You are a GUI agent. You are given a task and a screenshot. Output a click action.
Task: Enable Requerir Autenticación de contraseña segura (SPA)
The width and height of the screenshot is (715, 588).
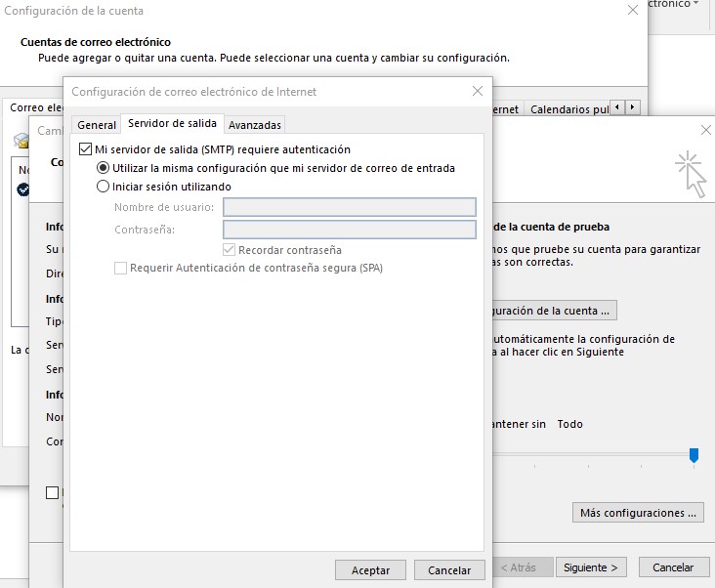point(120,268)
